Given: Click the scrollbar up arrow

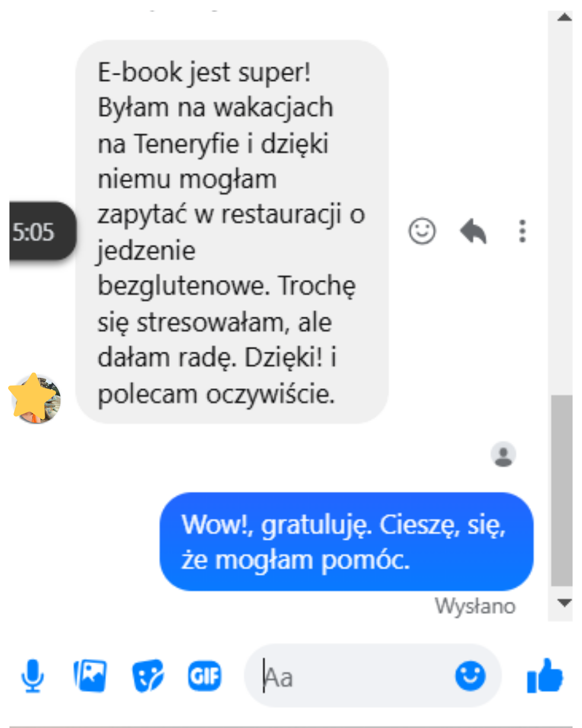Looking at the screenshot, I should point(564,17).
